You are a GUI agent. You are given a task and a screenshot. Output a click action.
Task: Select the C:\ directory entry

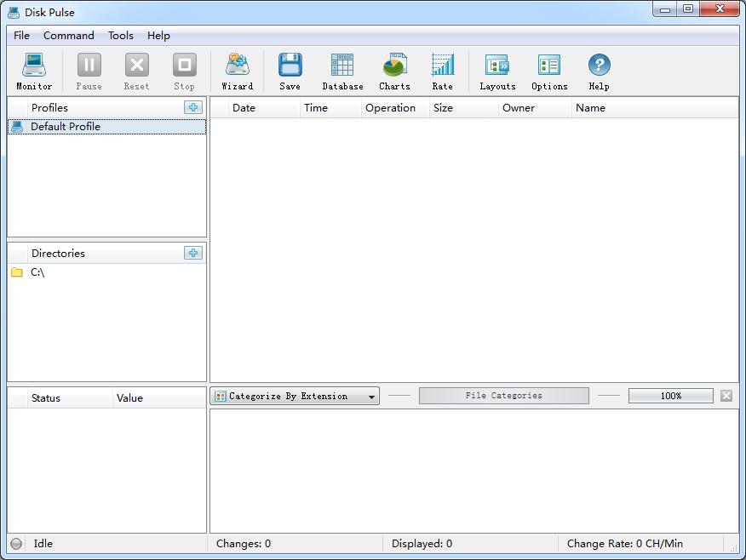[37, 272]
